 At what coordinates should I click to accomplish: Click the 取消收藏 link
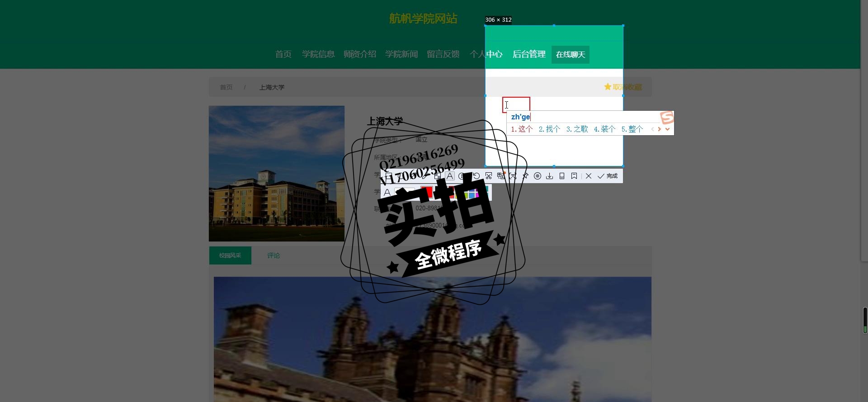(x=627, y=87)
